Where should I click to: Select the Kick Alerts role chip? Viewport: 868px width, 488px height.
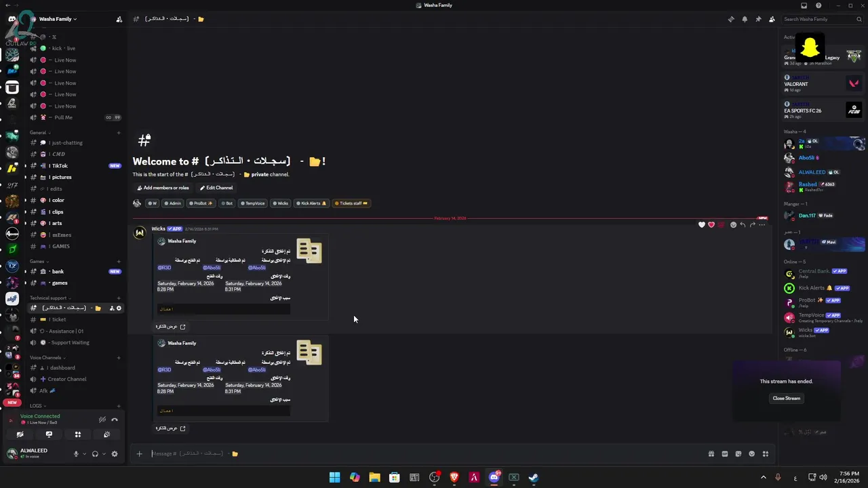coord(311,203)
